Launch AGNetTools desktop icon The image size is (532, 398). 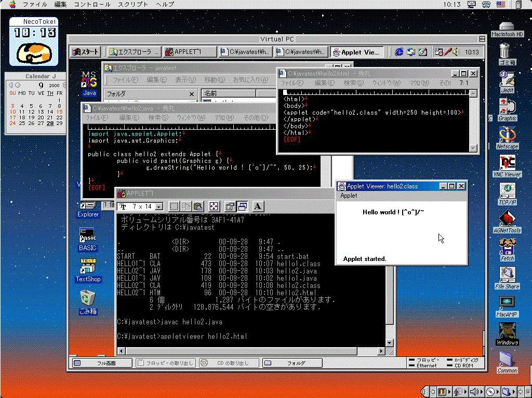pos(507,219)
